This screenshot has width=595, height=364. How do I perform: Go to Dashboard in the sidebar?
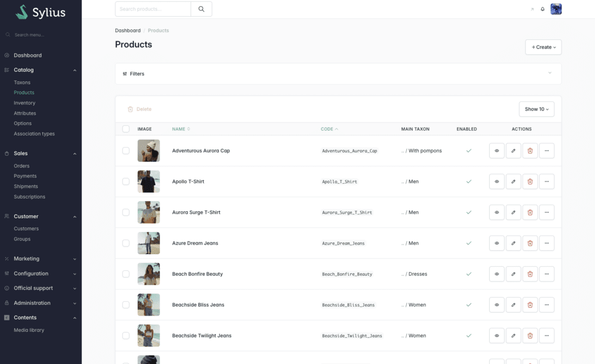click(27, 55)
